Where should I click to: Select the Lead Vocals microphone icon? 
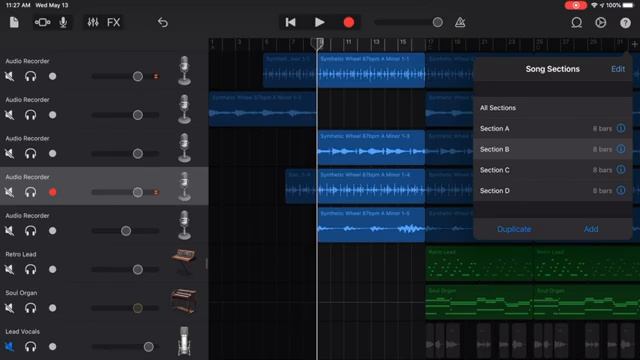pyautogui.click(x=184, y=341)
